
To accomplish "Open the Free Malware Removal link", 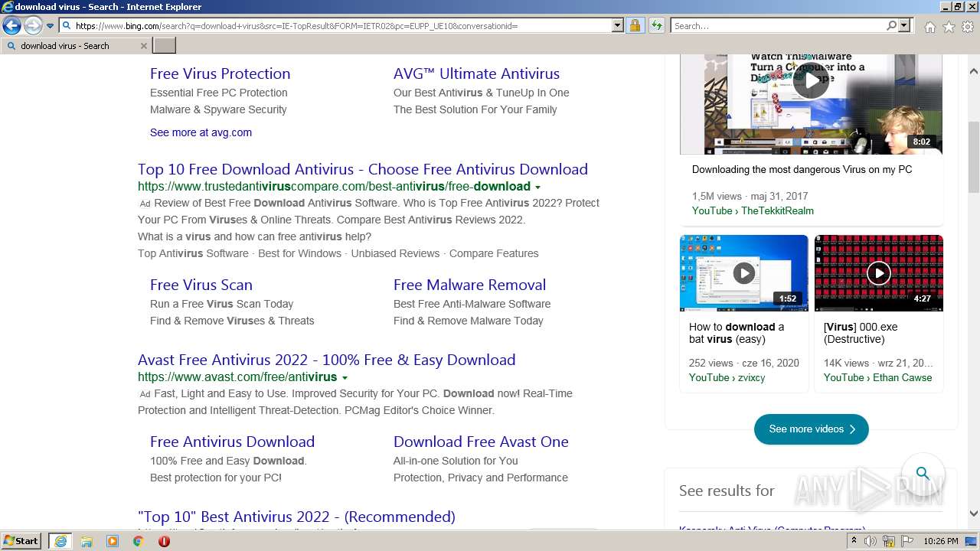I will 469,285.
